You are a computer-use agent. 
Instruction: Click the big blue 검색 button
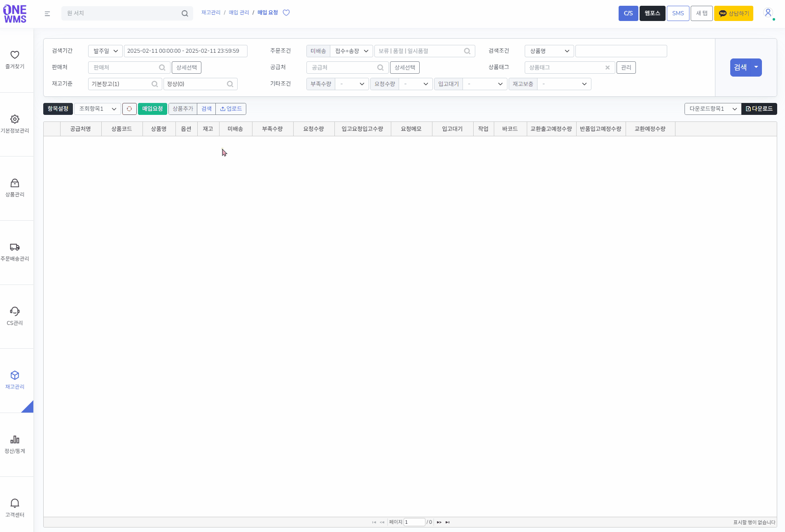click(x=741, y=67)
